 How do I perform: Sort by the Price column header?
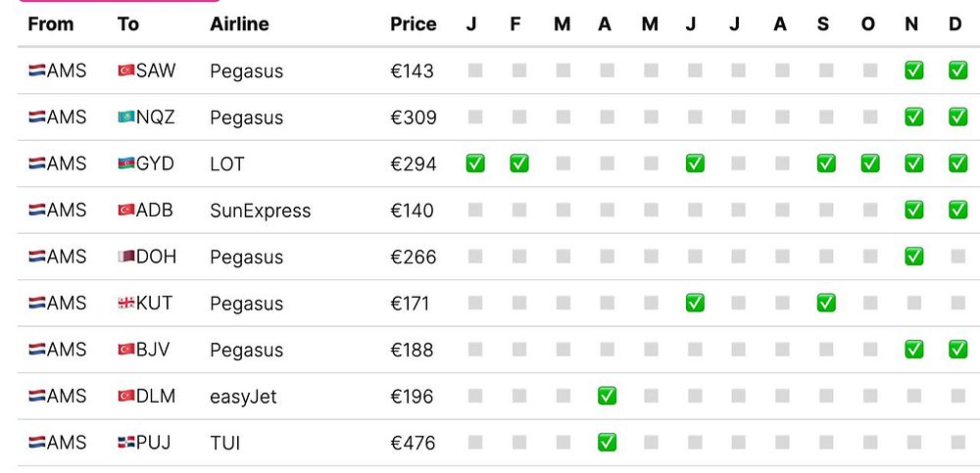pyautogui.click(x=413, y=24)
